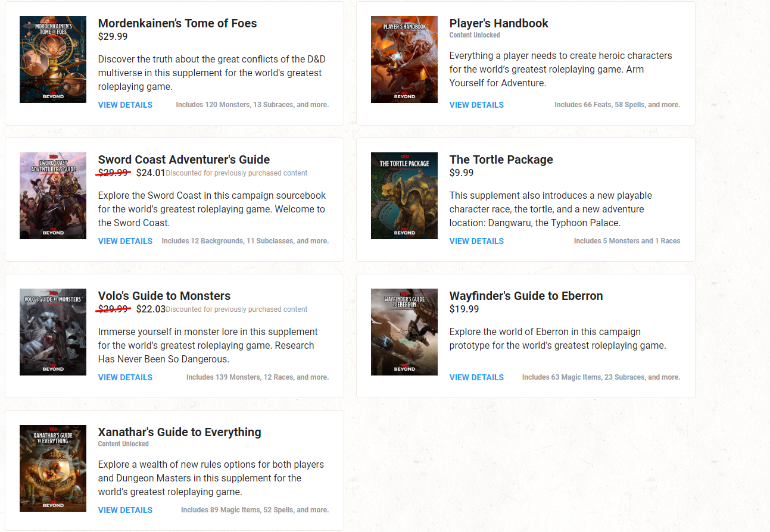Image resolution: width=770 pixels, height=532 pixels.
Task: Click the Xanathar's Guide to Everything title
Action: coord(180,432)
